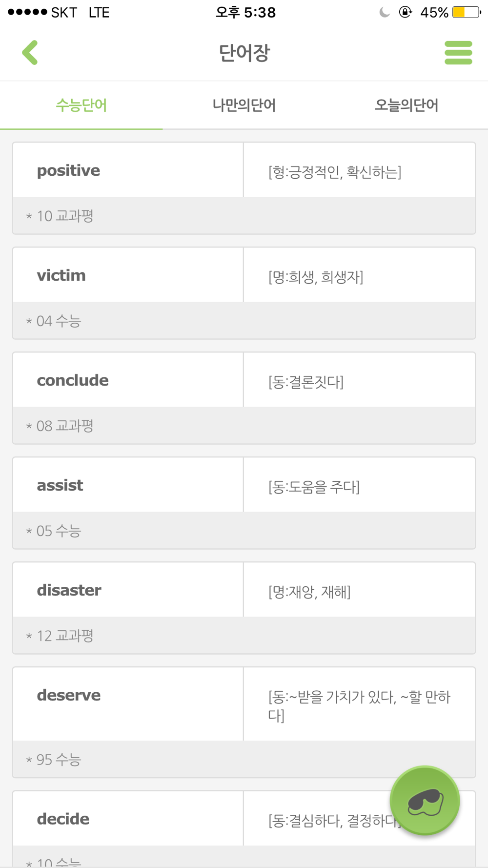488x868 pixels.
Task: Tap the rotation lock status icon
Action: (405, 12)
